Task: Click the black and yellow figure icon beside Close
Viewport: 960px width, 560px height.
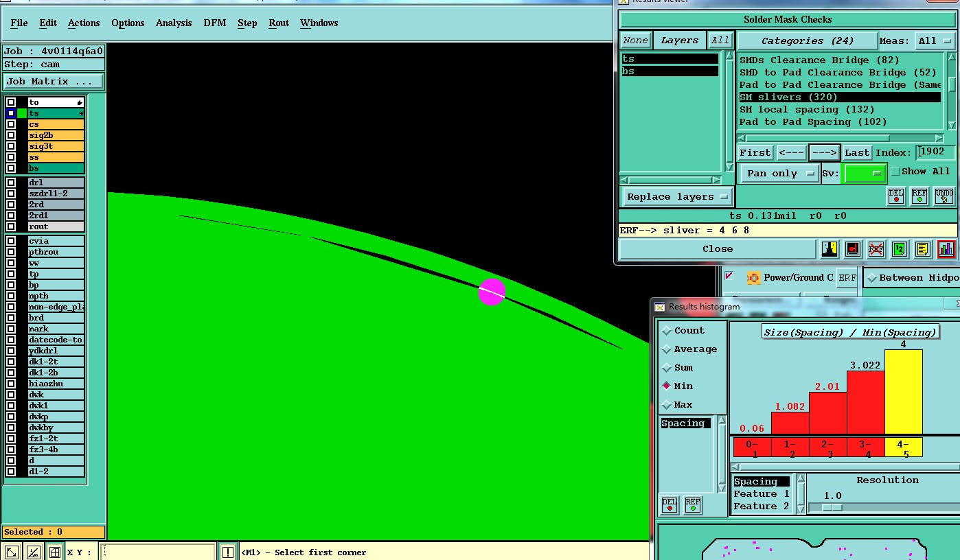Action: tap(830, 249)
